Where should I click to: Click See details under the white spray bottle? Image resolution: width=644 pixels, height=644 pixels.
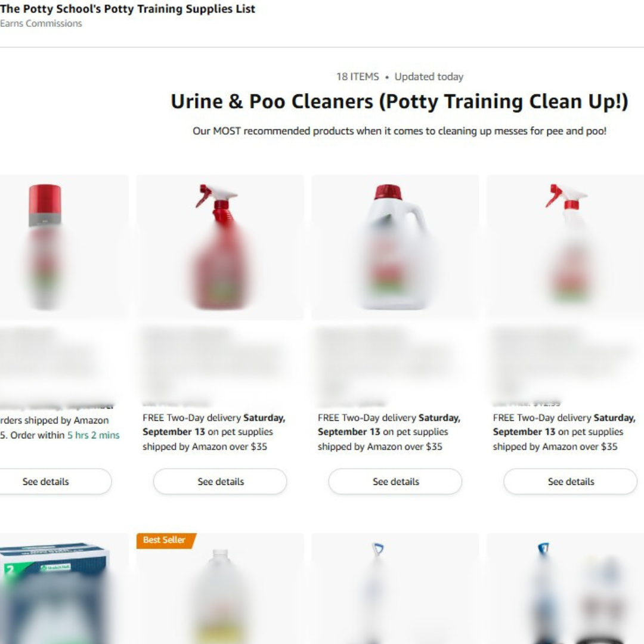tap(571, 481)
